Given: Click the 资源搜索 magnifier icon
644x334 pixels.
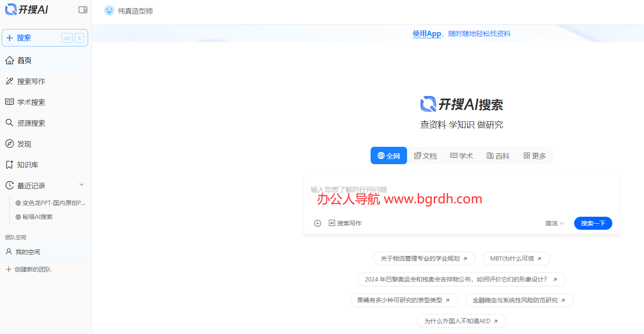Looking at the screenshot, I should click(x=10, y=123).
